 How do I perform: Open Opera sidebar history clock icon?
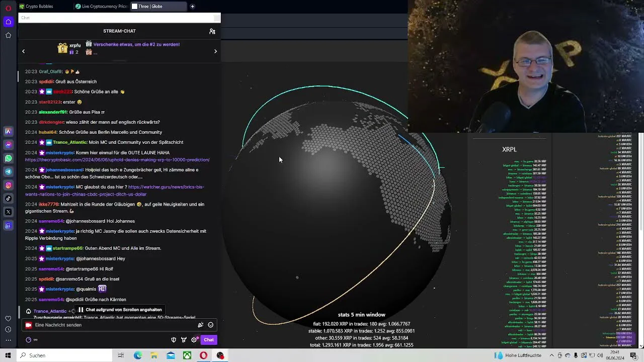(x=8, y=329)
